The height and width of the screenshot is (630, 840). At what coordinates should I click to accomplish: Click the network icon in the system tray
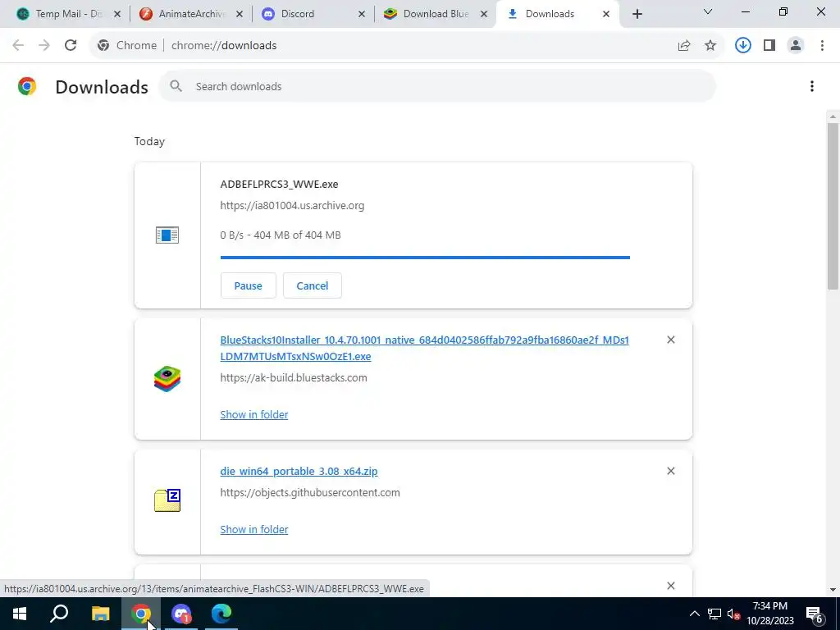point(714,614)
